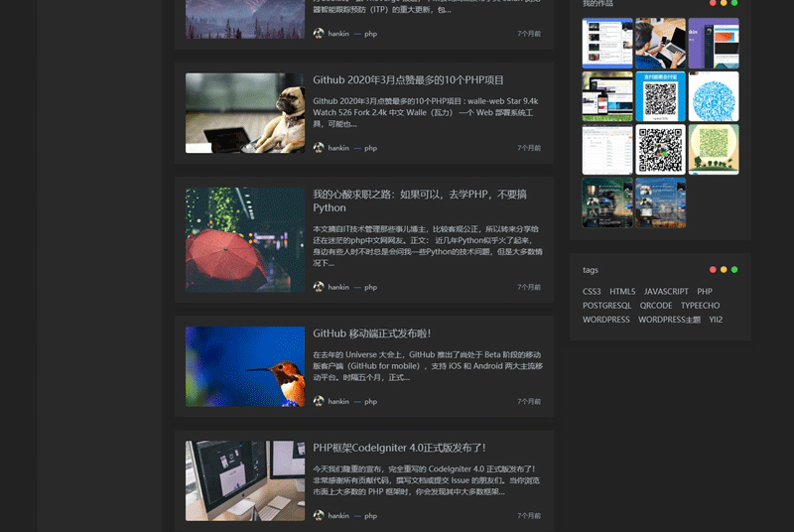
Task: Open the pug dog thumbnail image
Action: pyautogui.click(x=245, y=113)
